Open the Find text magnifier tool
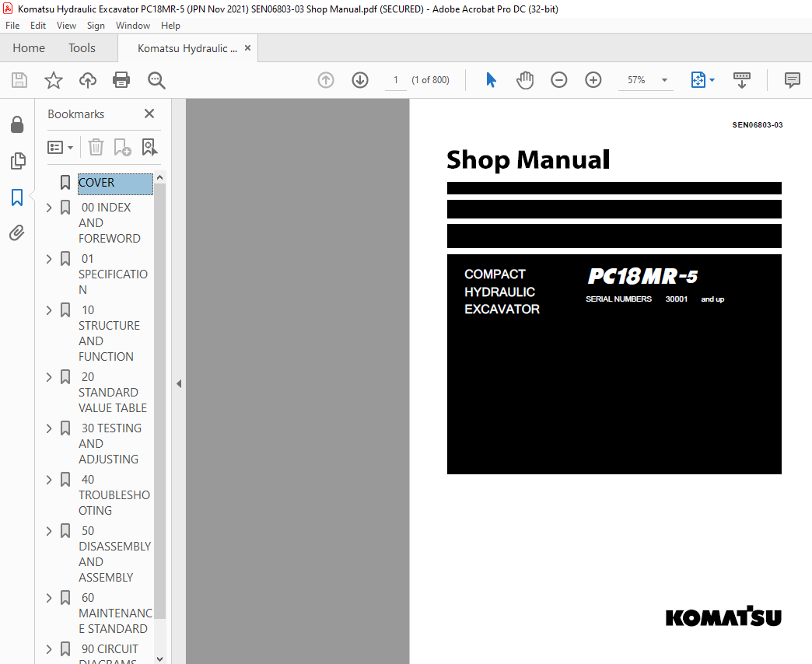 pos(156,80)
